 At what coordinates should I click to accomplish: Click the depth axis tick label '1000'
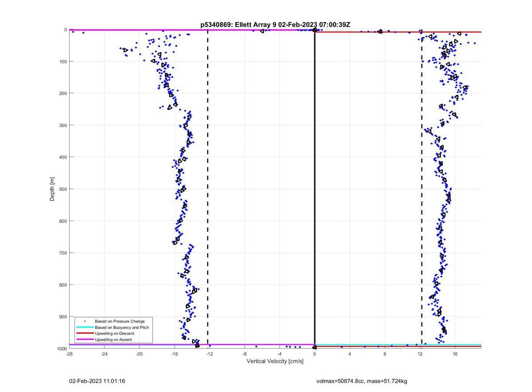61,349
